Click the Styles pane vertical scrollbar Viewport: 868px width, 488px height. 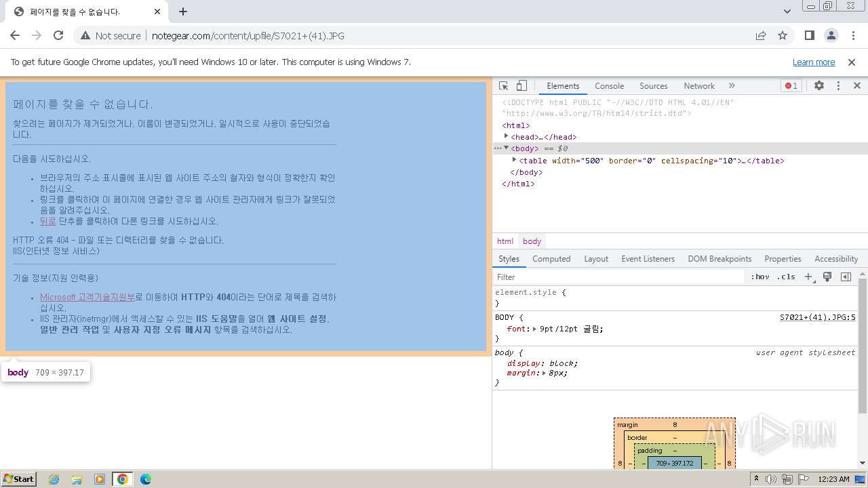click(x=863, y=346)
